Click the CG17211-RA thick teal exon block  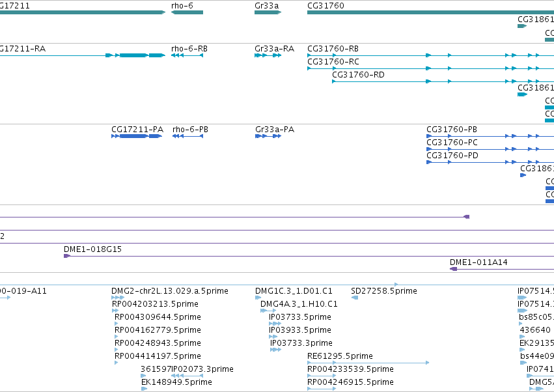tap(133, 55)
